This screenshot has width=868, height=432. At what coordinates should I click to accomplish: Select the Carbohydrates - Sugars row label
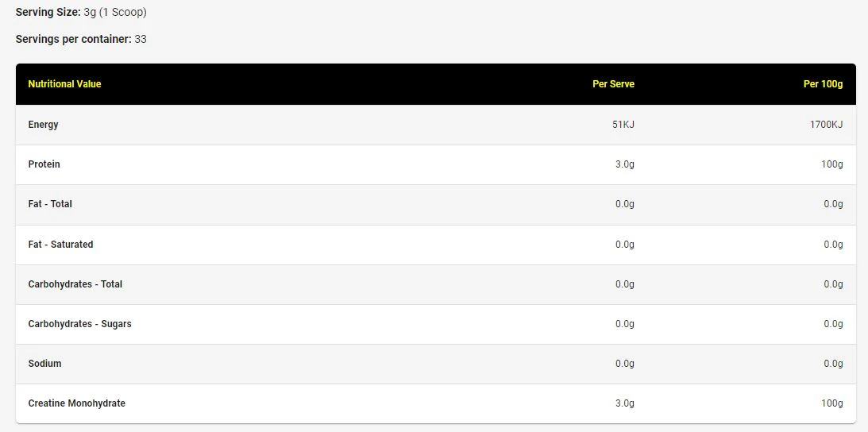79,324
